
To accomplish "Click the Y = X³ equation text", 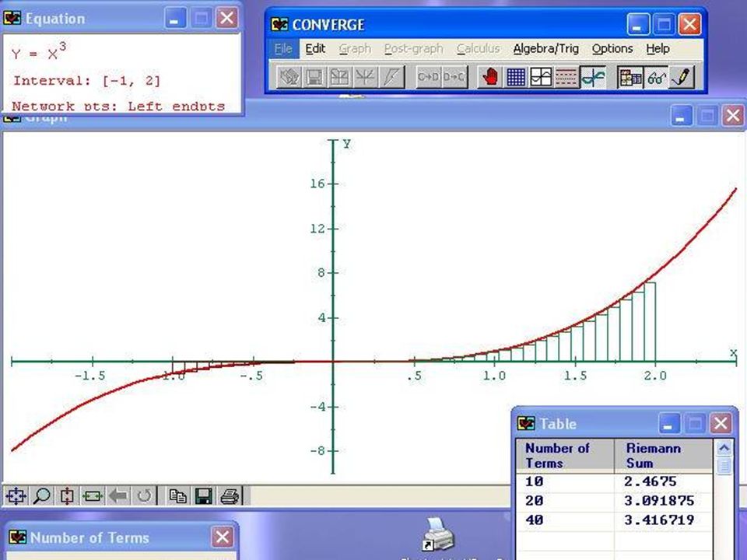I will click(39, 52).
